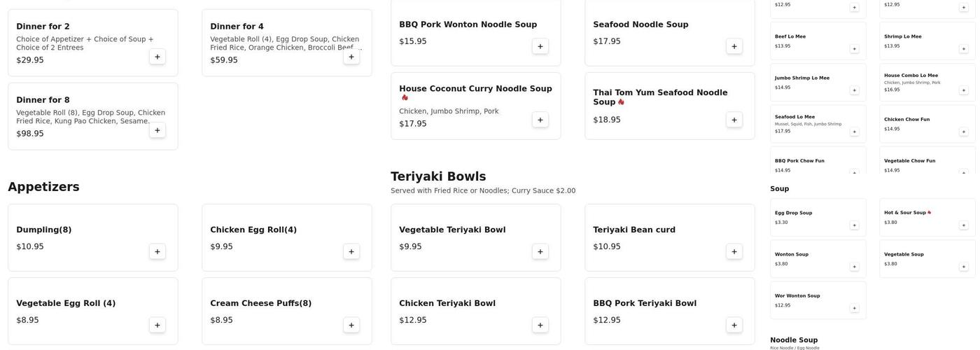Add Wor Wonton Soup with its plus icon
Image resolution: width=980 pixels, height=350 pixels.
(x=854, y=308)
